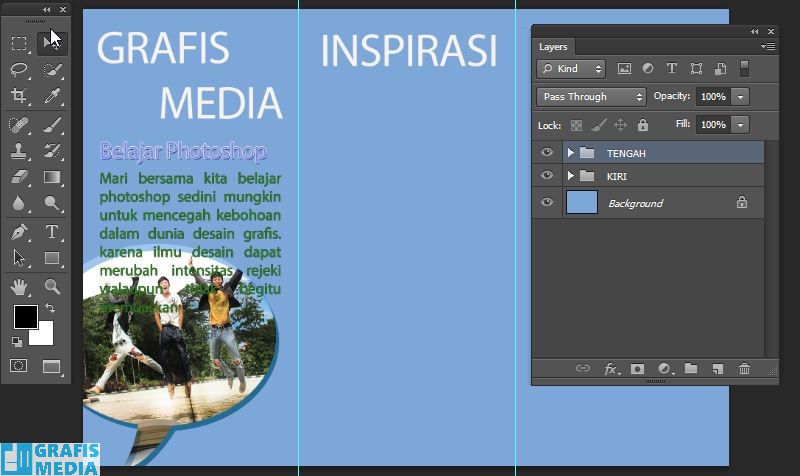This screenshot has height=476, width=800.
Task: Add a layer mask
Action: [637, 369]
